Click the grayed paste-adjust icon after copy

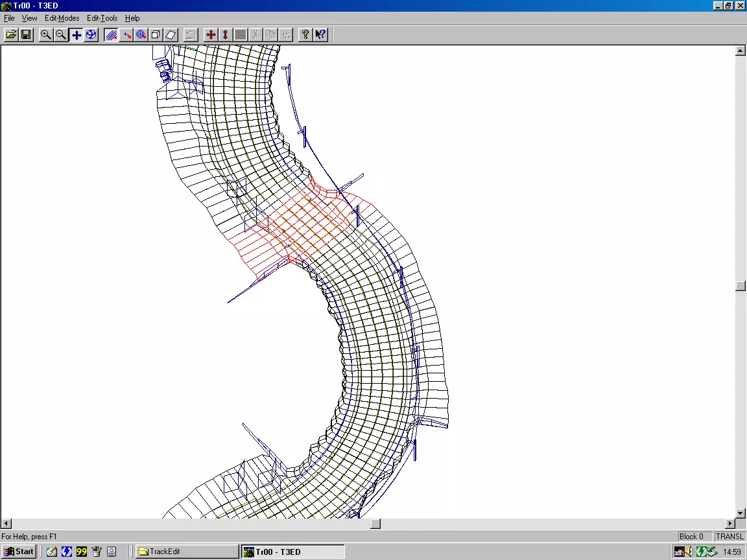coord(286,35)
